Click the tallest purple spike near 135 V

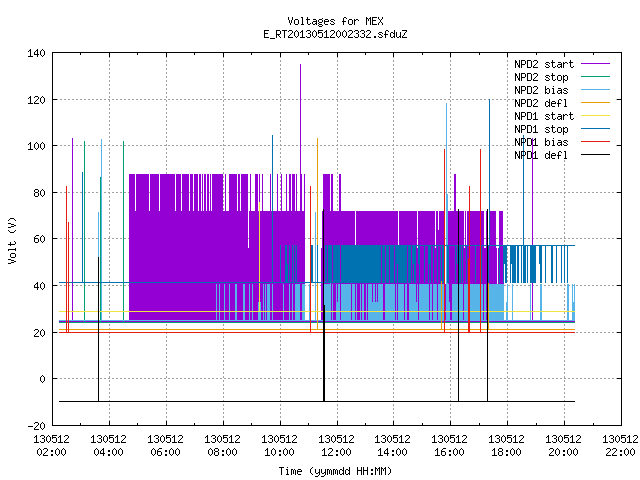[x=300, y=118]
